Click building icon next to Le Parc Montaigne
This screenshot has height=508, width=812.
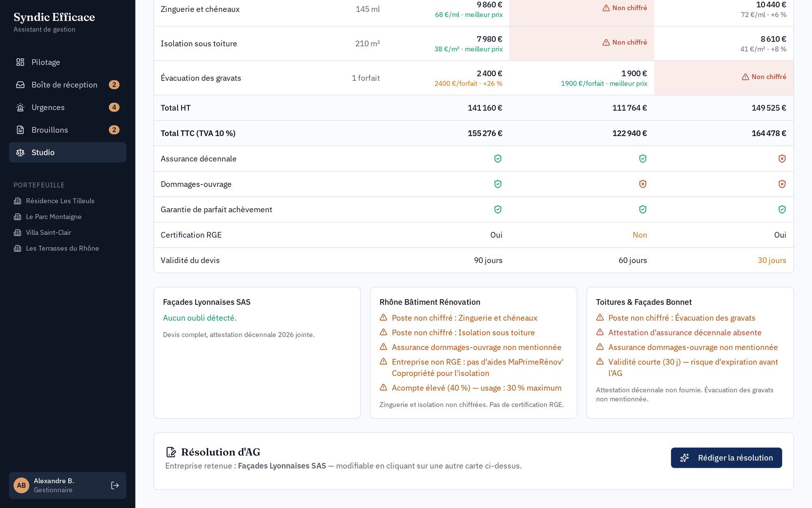point(17,217)
